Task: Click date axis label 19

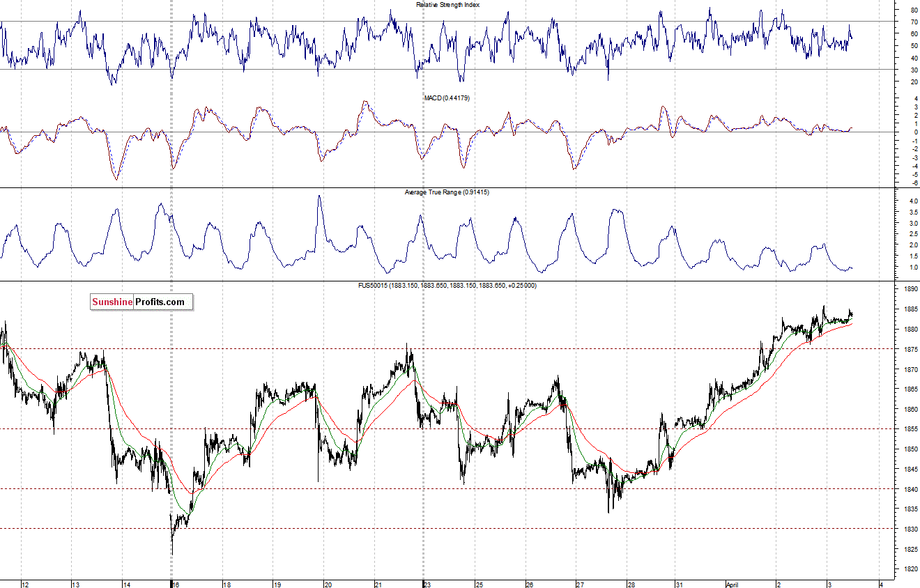Action: pyautogui.click(x=277, y=584)
